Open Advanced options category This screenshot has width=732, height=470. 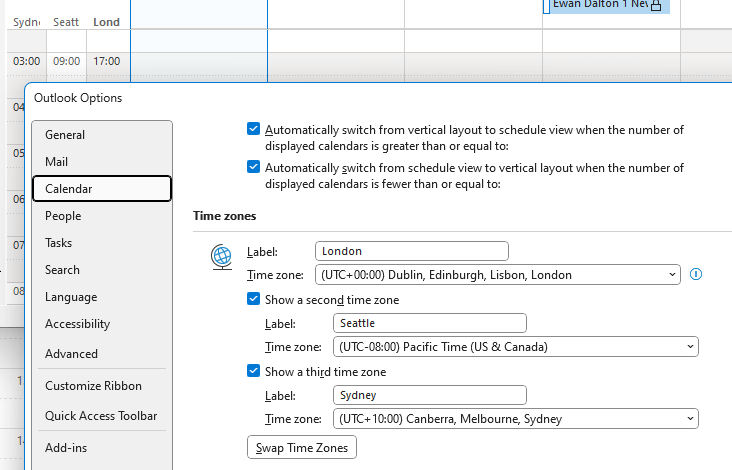(x=102, y=354)
